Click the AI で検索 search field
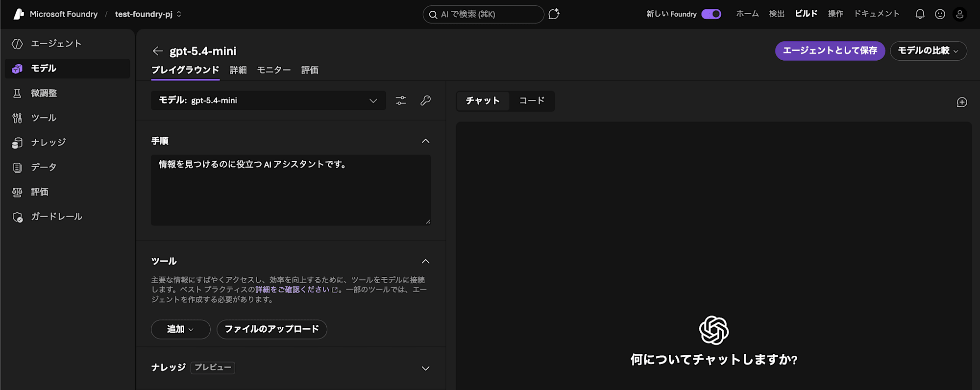Viewport: 980px width, 390px height. 484,15
